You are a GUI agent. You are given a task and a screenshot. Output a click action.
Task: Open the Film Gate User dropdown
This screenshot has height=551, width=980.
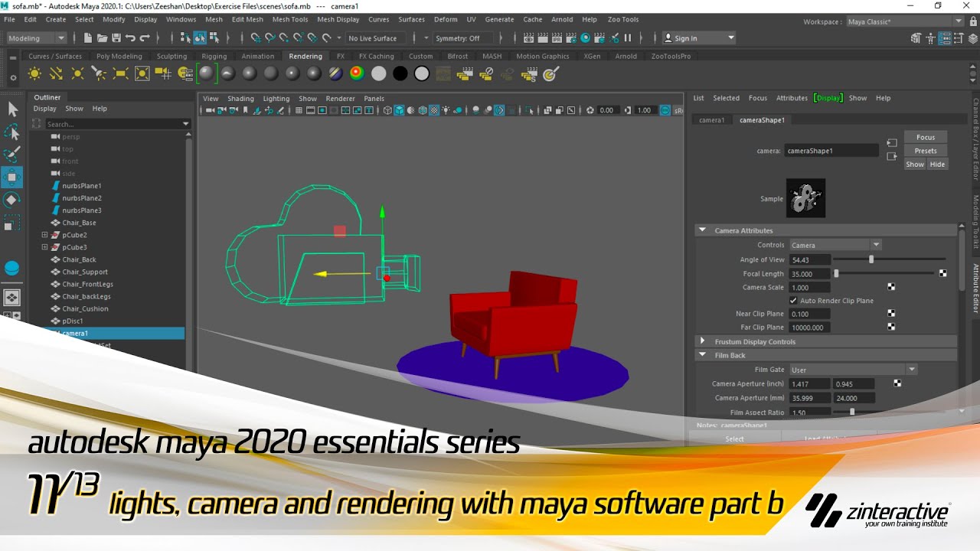(x=853, y=370)
